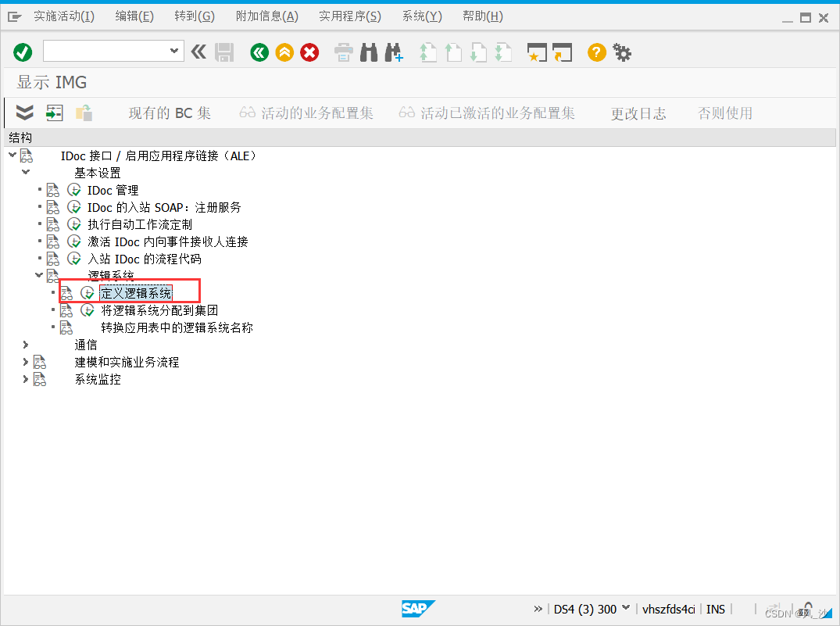Expand the 系统监控 node

click(x=25, y=379)
